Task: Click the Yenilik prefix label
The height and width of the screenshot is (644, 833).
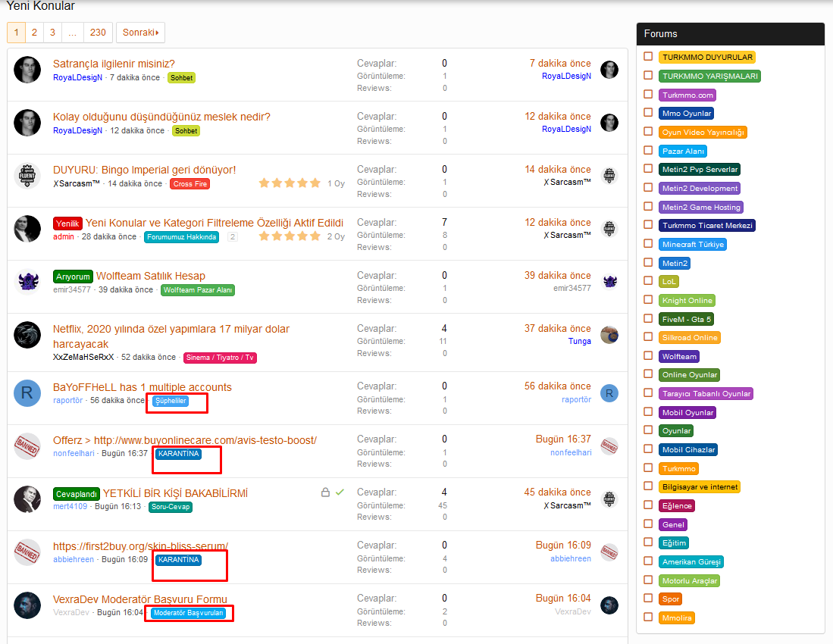Action: click(67, 224)
